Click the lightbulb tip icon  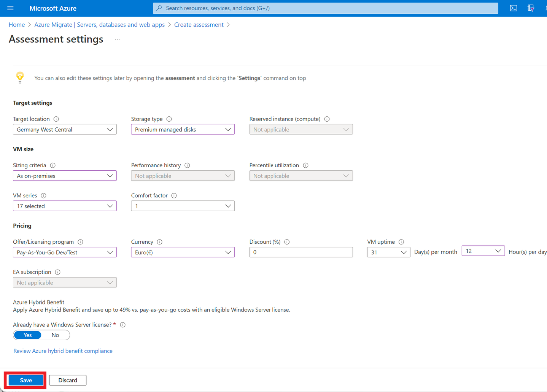20,78
